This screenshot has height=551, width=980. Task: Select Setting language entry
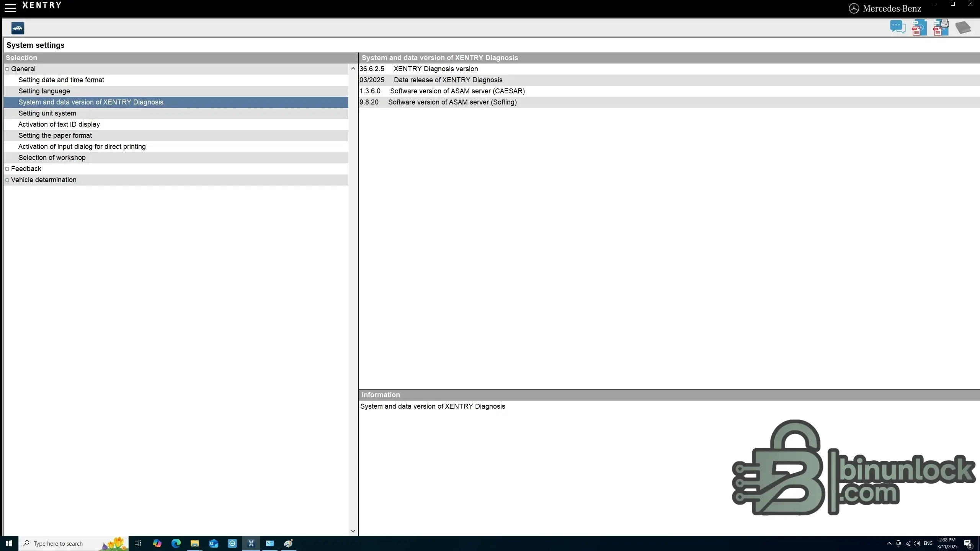pos(176,91)
